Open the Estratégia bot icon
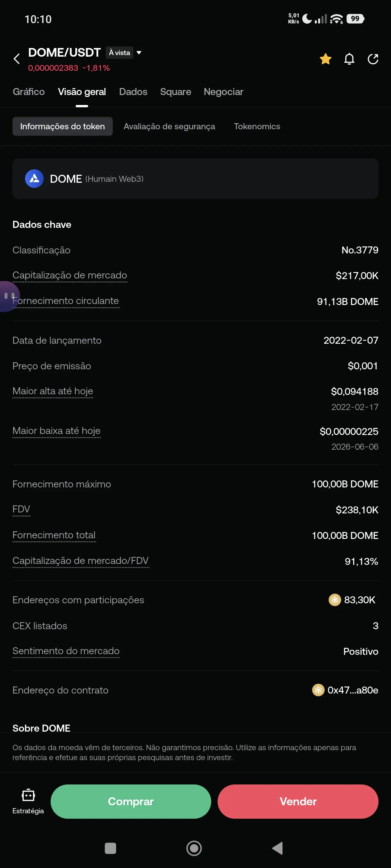The width and height of the screenshot is (391, 868). point(28,801)
